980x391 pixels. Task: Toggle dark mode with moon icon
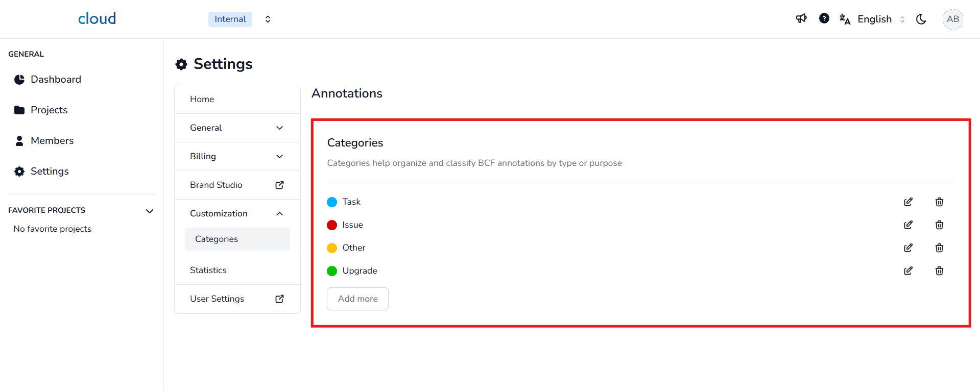click(921, 19)
